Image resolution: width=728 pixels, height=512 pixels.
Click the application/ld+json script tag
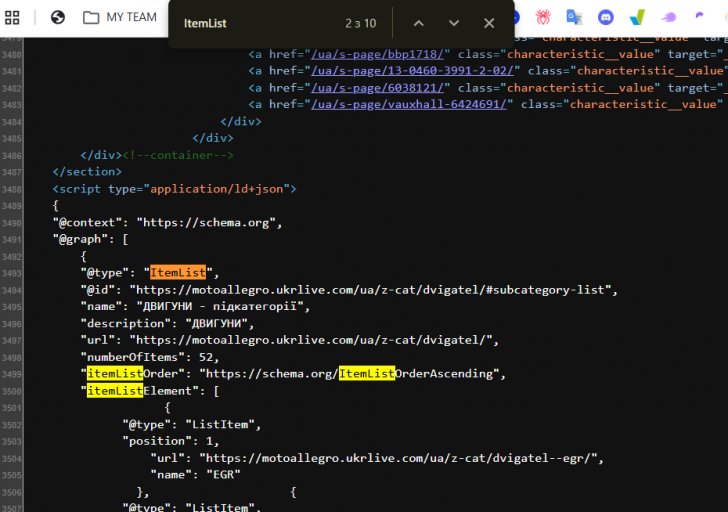pos(174,189)
